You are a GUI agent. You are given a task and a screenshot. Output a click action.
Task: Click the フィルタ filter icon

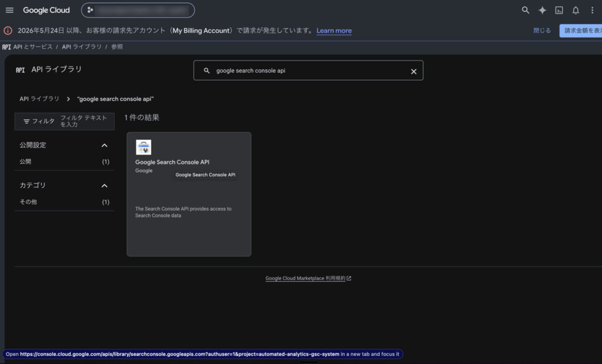26,121
